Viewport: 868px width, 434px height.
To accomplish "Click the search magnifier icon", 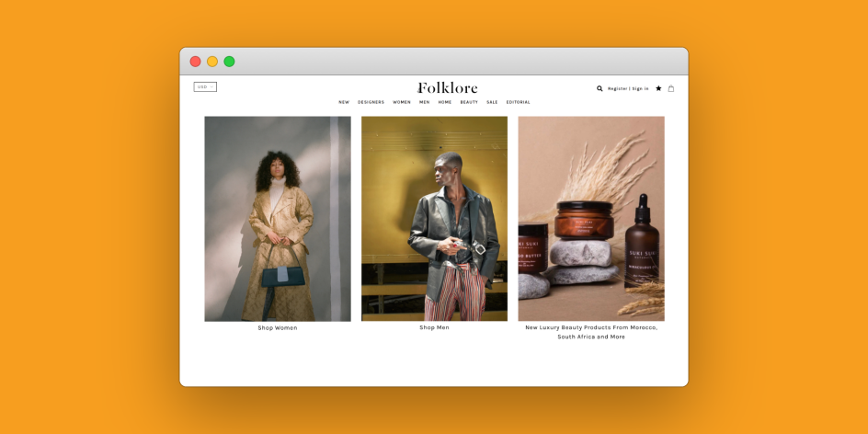I will 600,89.
